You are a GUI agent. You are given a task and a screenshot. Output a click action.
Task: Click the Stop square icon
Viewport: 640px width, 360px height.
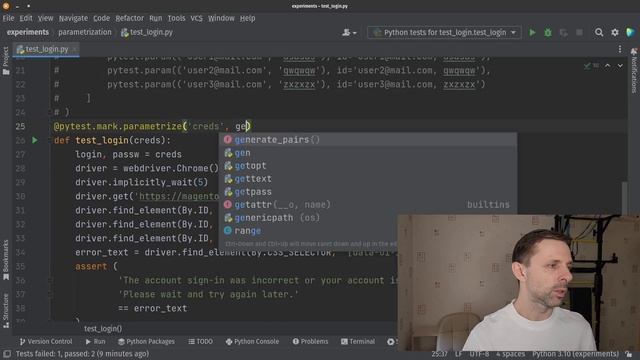tap(579, 32)
